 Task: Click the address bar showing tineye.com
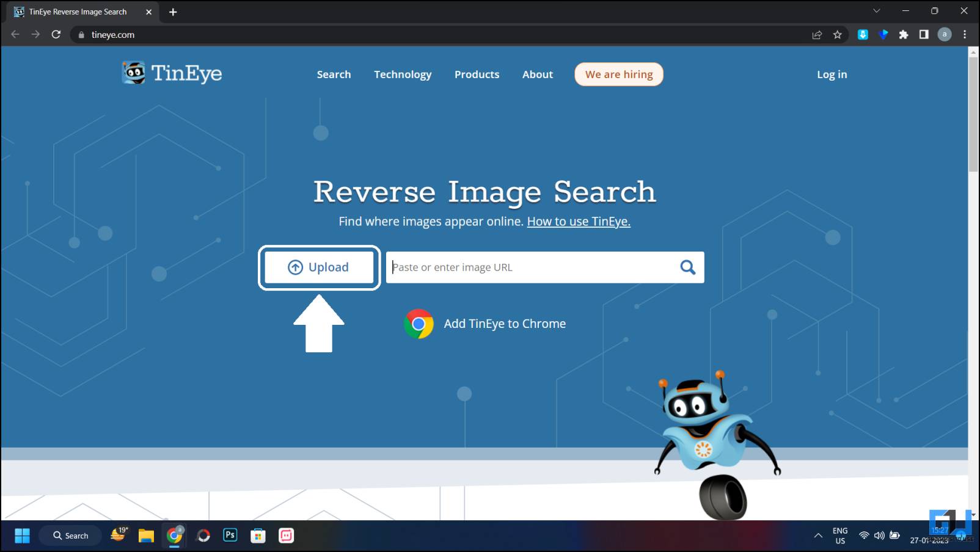(440, 35)
